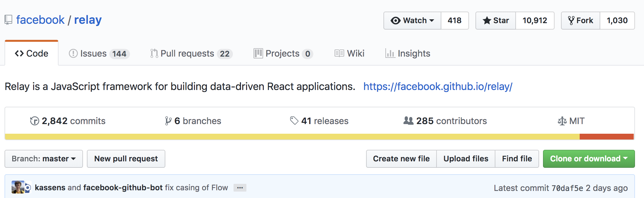Click the Issues count badge 144
Image resolution: width=644 pixels, height=198 pixels.
[x=119, y=54]
